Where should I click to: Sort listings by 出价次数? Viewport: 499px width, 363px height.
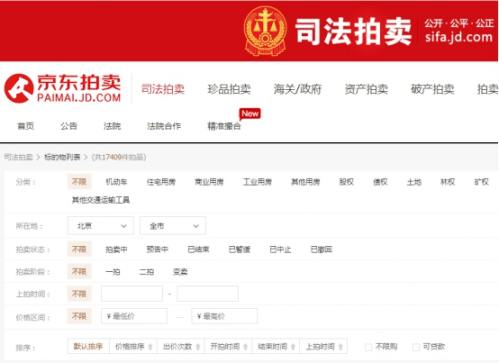pos(181,347)
